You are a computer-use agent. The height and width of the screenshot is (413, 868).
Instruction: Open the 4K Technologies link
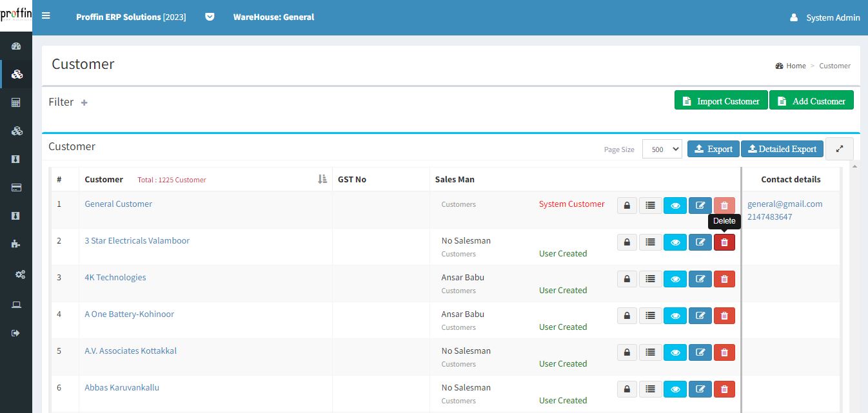[x=115, y=277]
